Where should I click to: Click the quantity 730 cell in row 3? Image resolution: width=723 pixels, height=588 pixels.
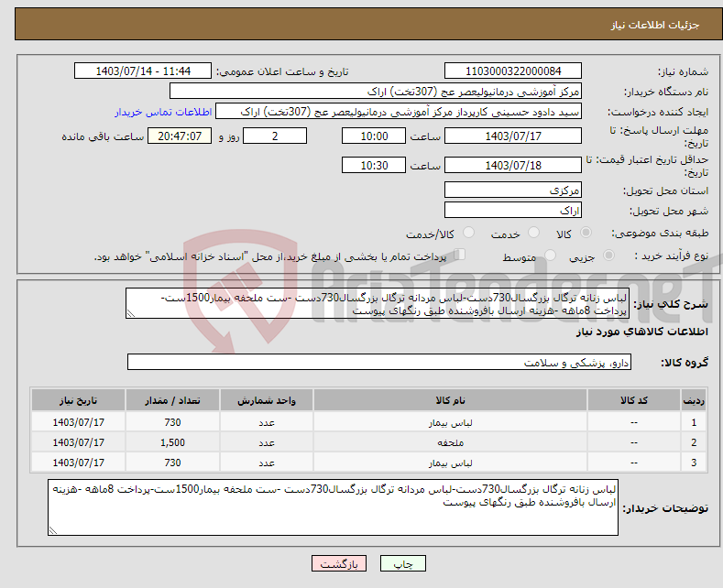pyautogui.click(x=172, y=463)
